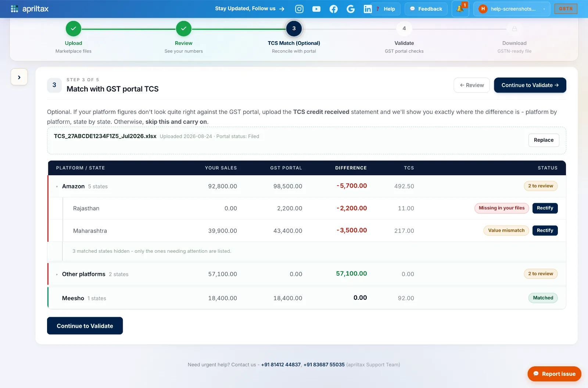Click step 4 Validate circle
The height and width of the screenshot is (388, 588).
[404, 28]
